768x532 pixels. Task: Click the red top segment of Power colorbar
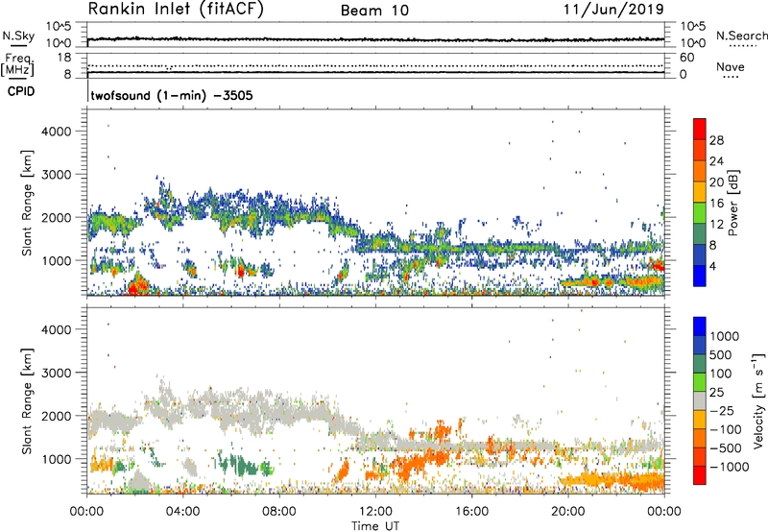pos(700,129)
